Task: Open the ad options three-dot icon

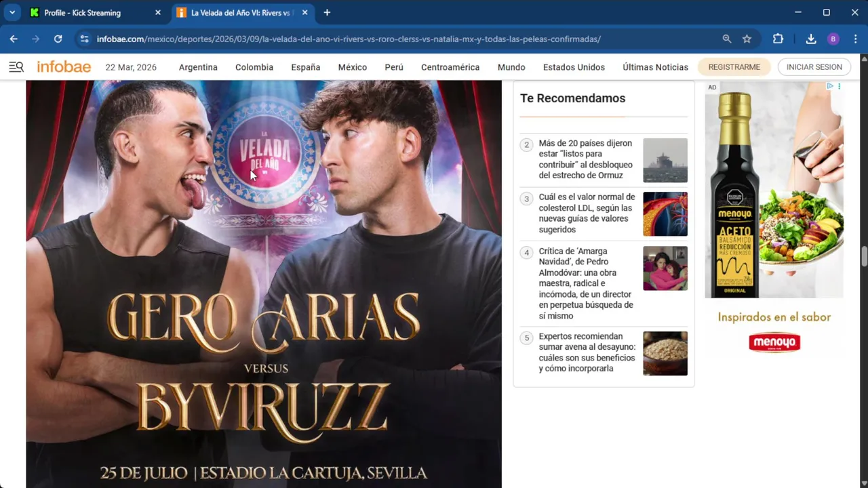Action: (x=840, y=87)
